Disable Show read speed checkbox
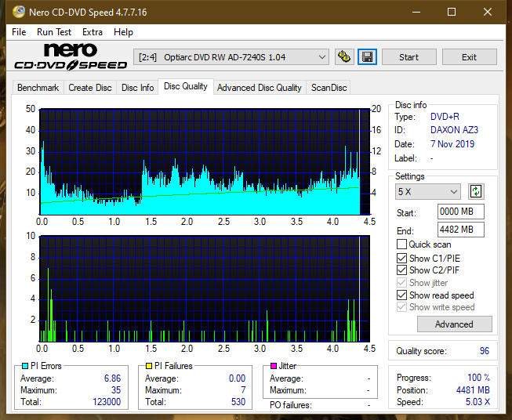 [x=401, y=295]
